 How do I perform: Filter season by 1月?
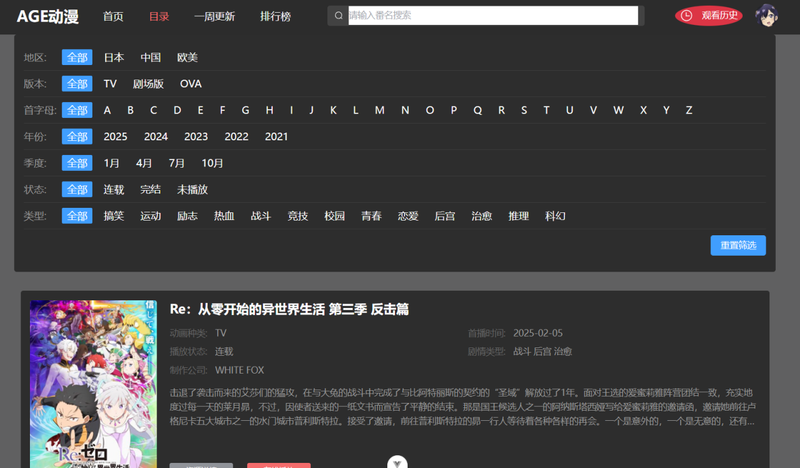[x=111, y=163]
